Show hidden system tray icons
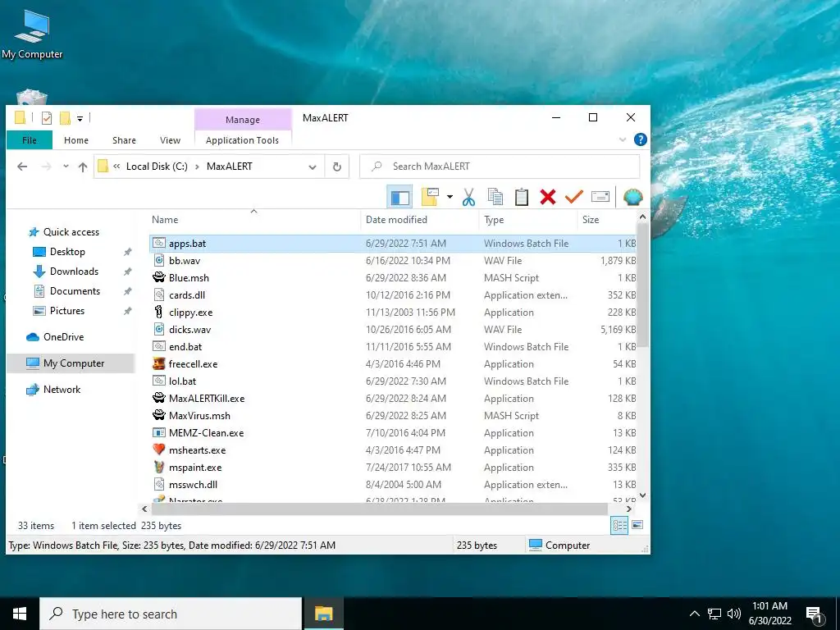The width and height of the screenshot is (840, 630). tap(694, 614)
